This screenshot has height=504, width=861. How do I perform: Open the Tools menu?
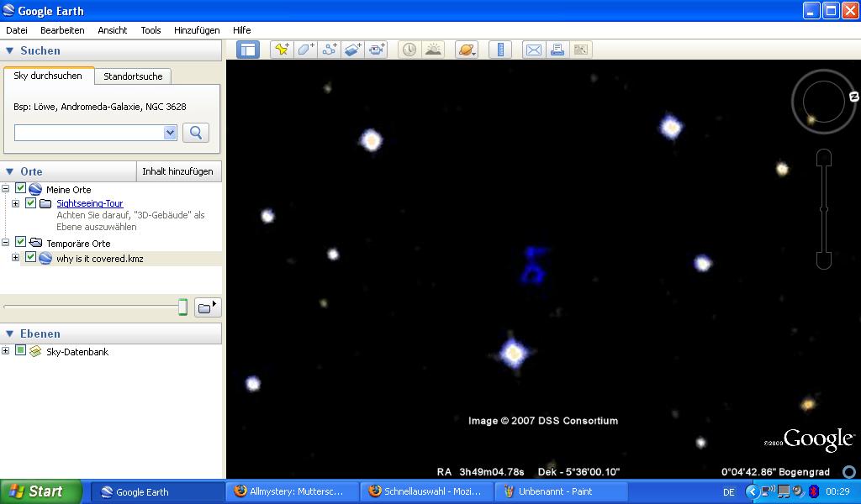[x=151, y=30]
